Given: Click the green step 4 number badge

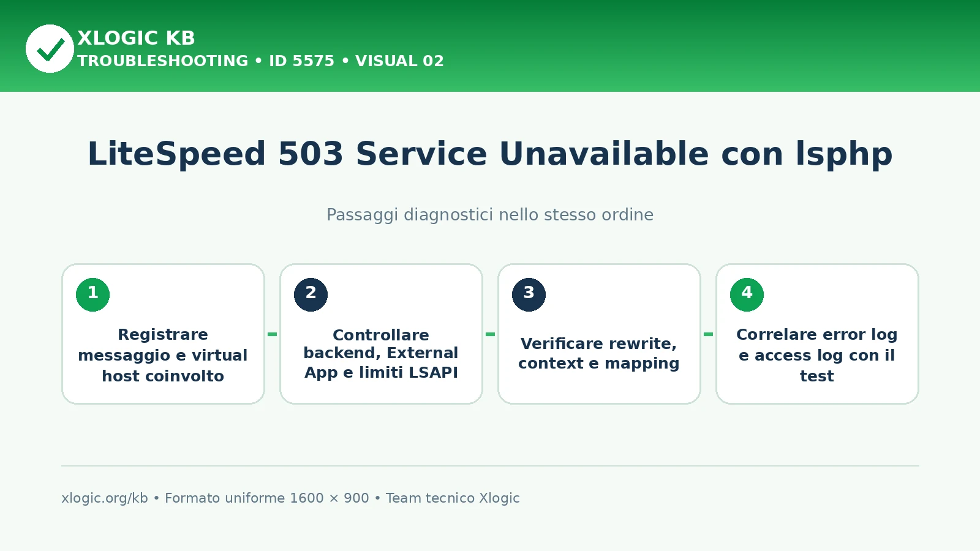Looking at the screenshot, I should click(x=747, y=294).
